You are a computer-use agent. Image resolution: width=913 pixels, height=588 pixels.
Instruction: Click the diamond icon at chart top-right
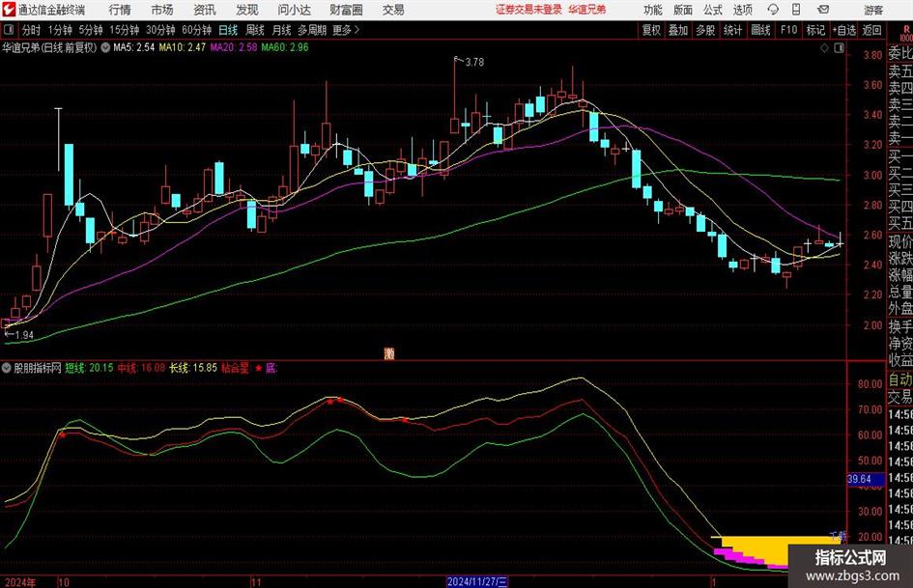pos(824,48)
